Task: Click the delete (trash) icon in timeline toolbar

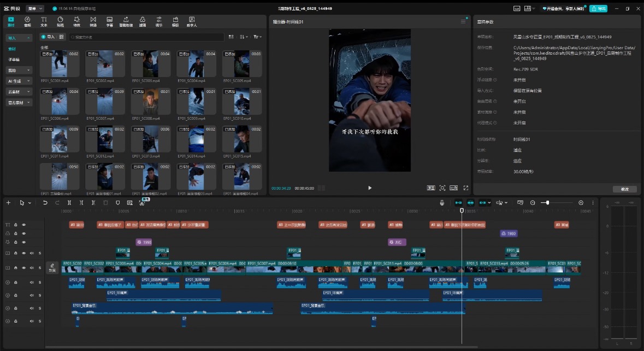Action: click(105, 203)
